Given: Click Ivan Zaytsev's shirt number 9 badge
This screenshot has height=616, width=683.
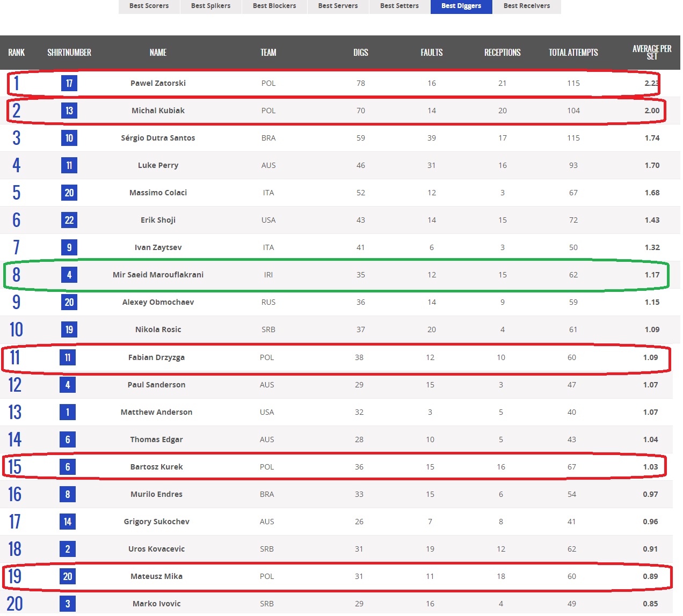Looking at the screenshot, I should (69, 247).
